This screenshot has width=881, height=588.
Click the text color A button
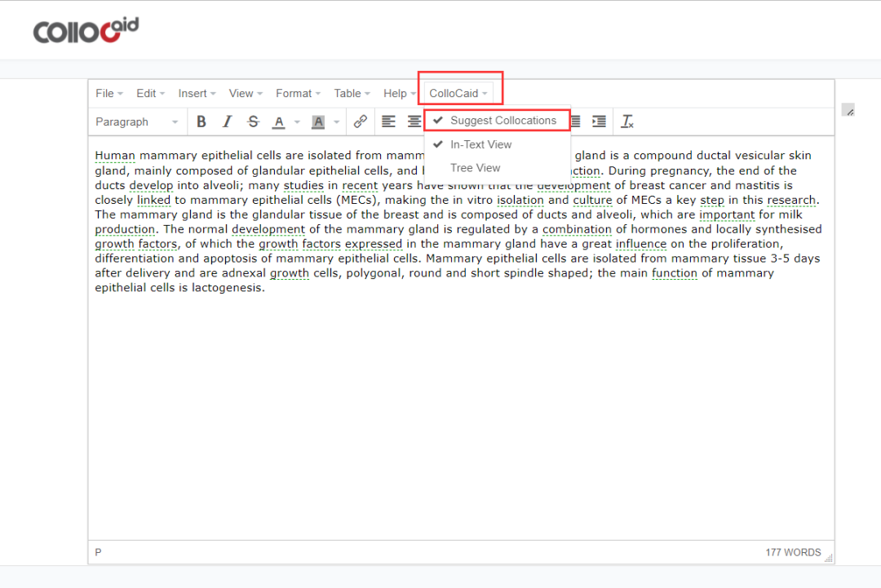click(279, 122)
